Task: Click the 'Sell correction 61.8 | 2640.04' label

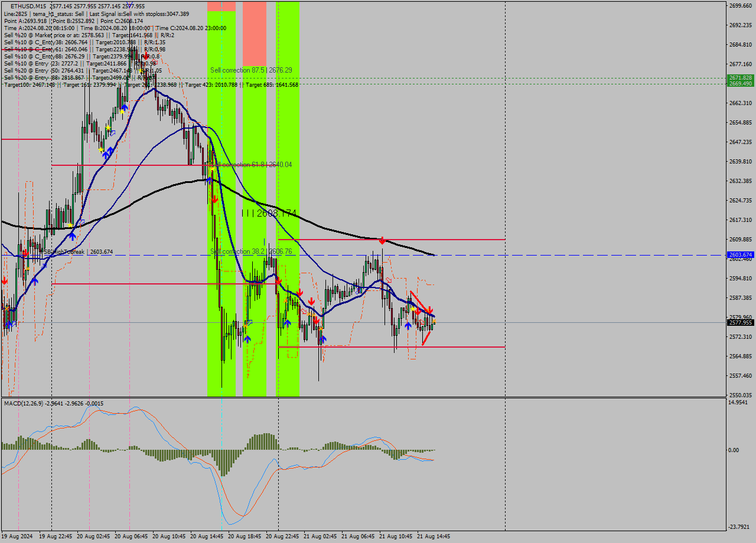Action: [251, 164]
